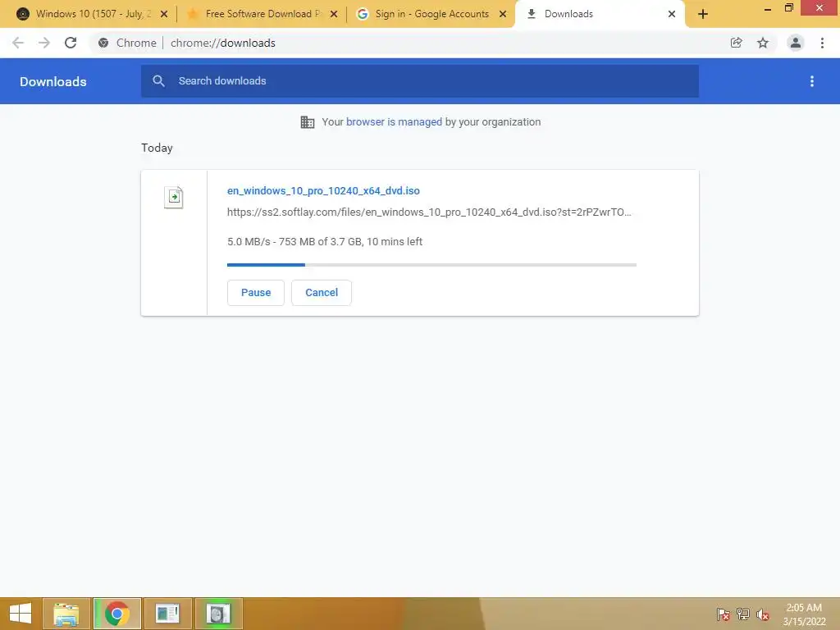Pause the ISO download
The image size is (840, 630).
click(x=256, y=293)
